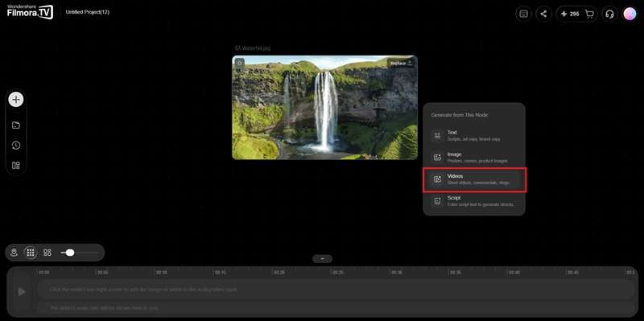Choose Script from Generate menu
The image size is (644, 321).
(474, 201)
